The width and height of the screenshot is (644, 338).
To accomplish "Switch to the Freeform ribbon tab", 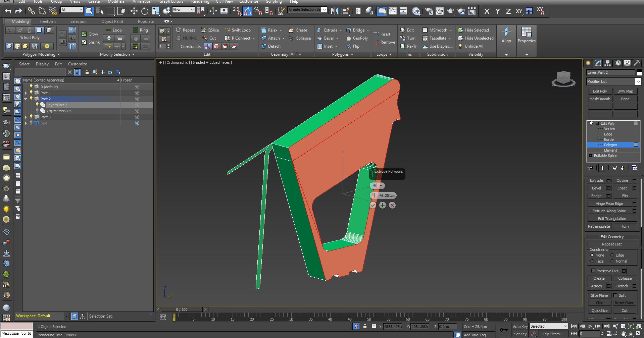I will click(47, 21).
